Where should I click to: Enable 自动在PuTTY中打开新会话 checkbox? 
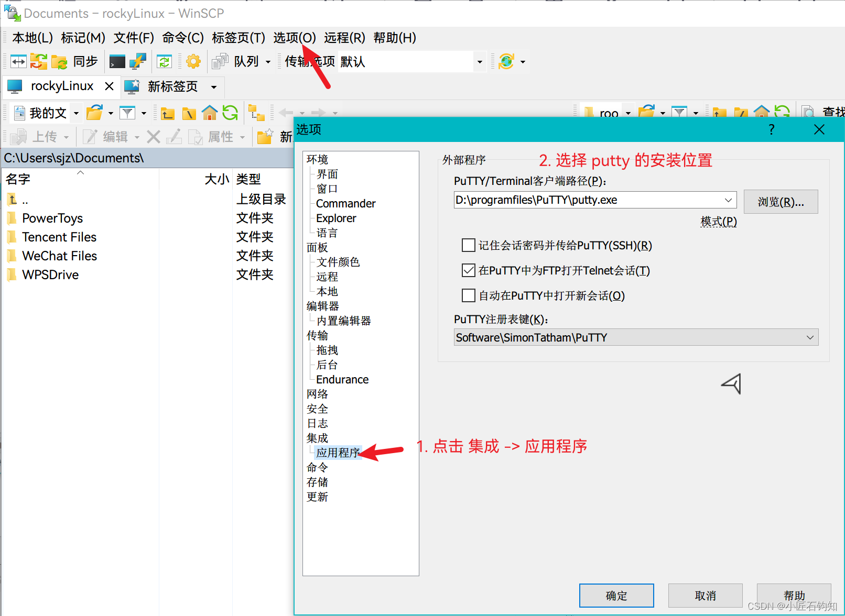point(468,295)
